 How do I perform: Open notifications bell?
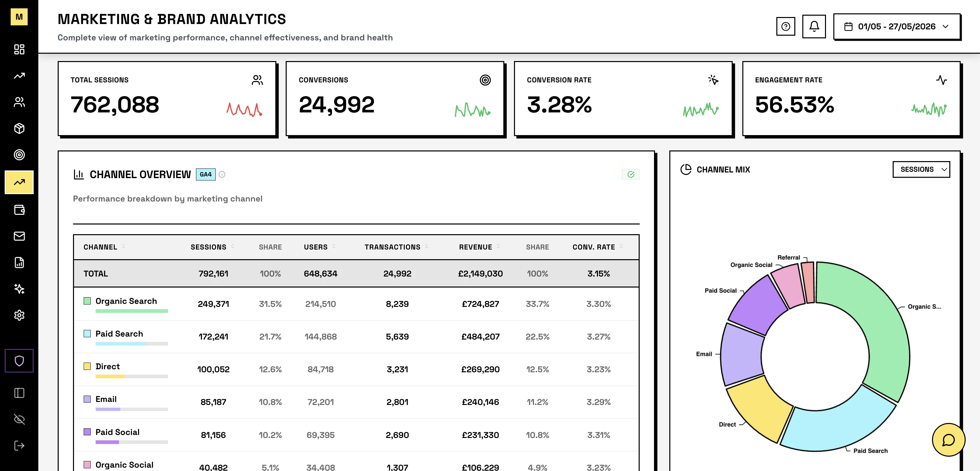pyautogui.click(x=814, y=27)
